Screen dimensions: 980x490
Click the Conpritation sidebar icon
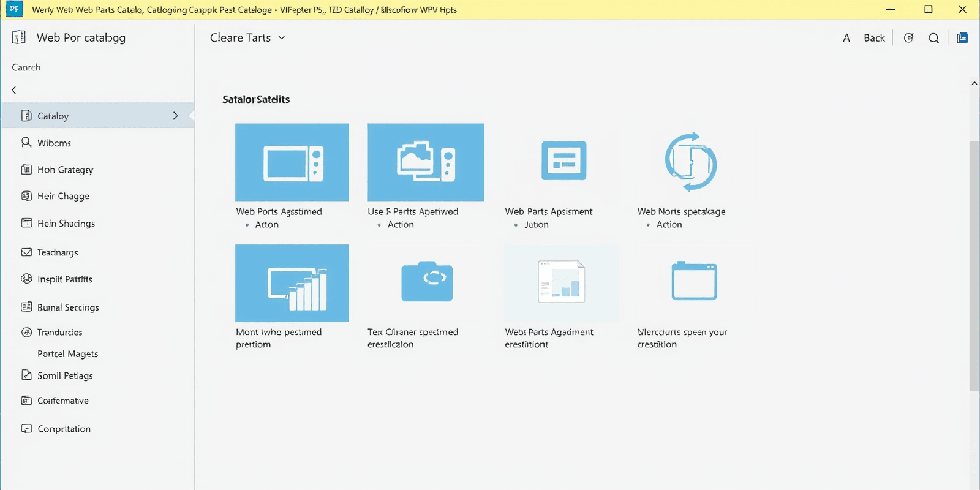[26, 429]
